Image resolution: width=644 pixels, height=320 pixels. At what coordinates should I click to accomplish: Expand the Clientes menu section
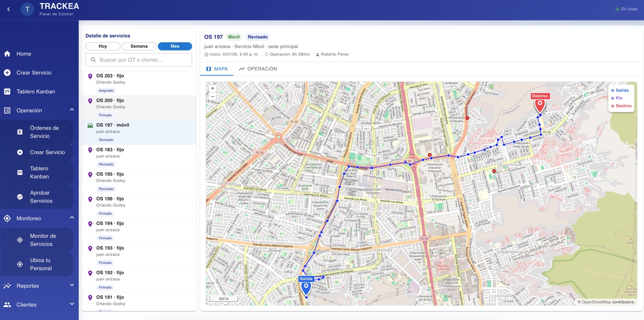[72, 304]
